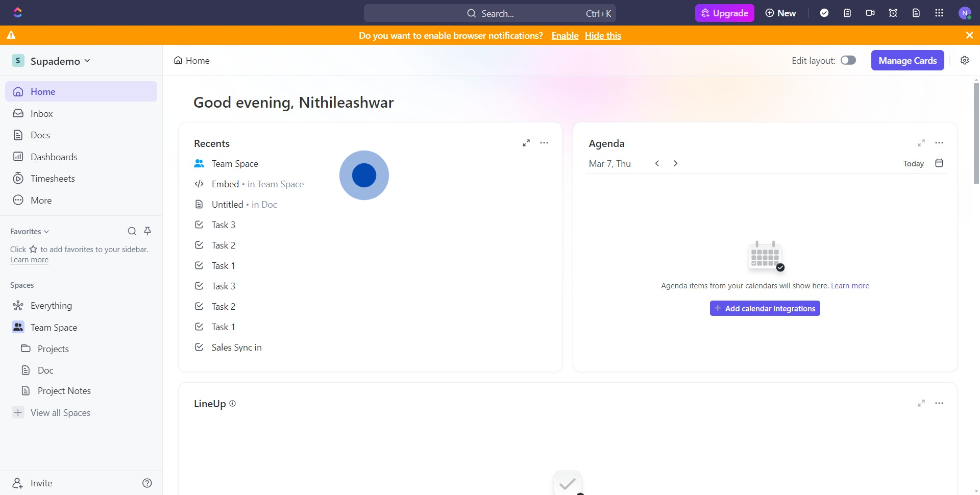Viewport: 980px width, 495px height.
Task: Pin the Favorites section
Action: pyautogui.click(x=148, y=231)
